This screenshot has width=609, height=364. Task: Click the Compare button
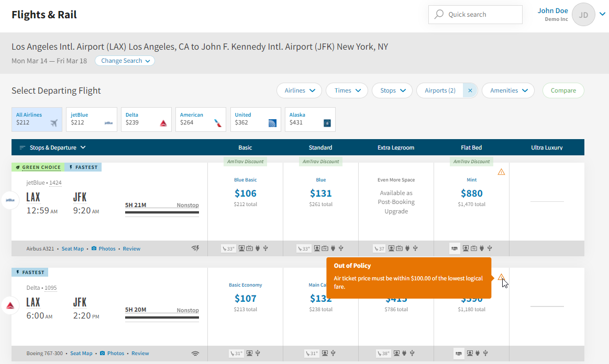pyautogui.click(x=563, y=90)
